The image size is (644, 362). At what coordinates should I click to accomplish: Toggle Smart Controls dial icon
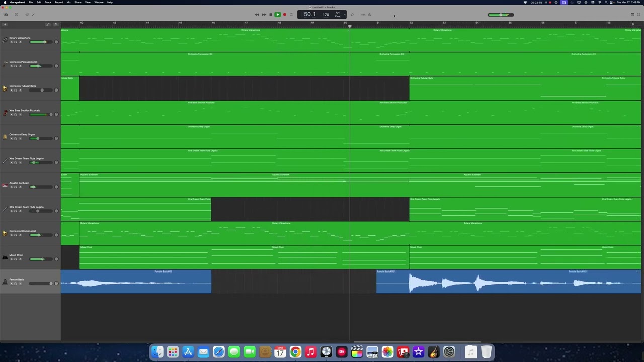tap(27, 14)
